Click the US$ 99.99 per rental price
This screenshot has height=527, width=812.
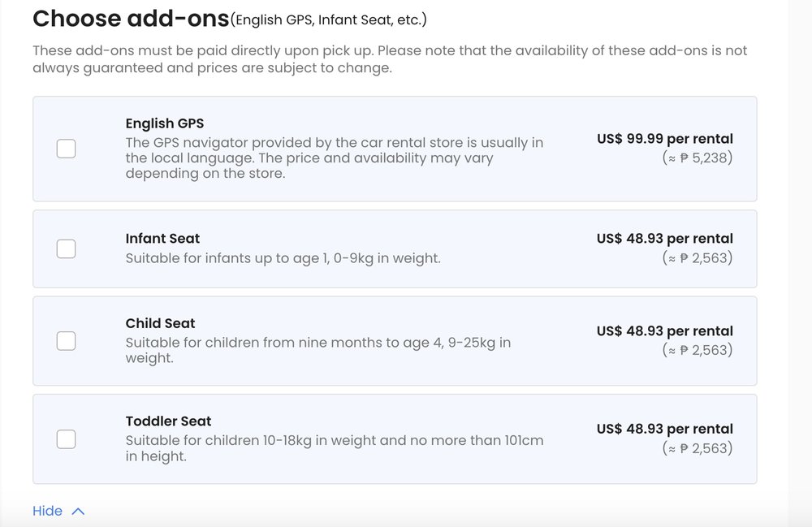[664, 139]
